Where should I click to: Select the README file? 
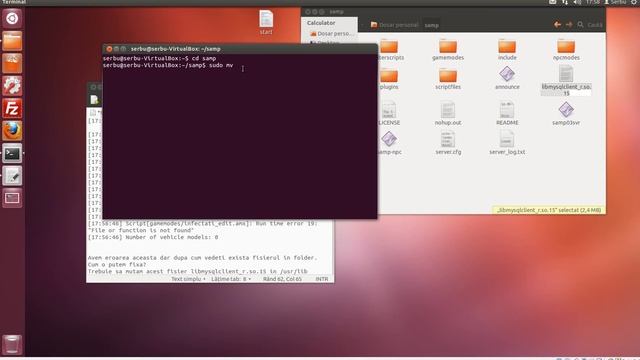(507, 114)
